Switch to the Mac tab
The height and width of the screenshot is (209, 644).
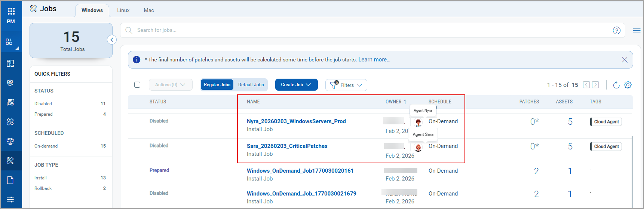tap(149, 10)
